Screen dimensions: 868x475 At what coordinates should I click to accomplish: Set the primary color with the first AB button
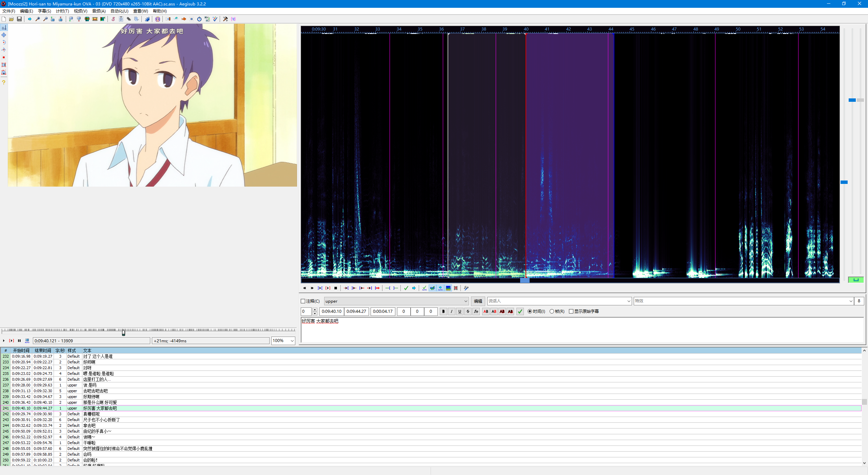click(x=486, y=311)
